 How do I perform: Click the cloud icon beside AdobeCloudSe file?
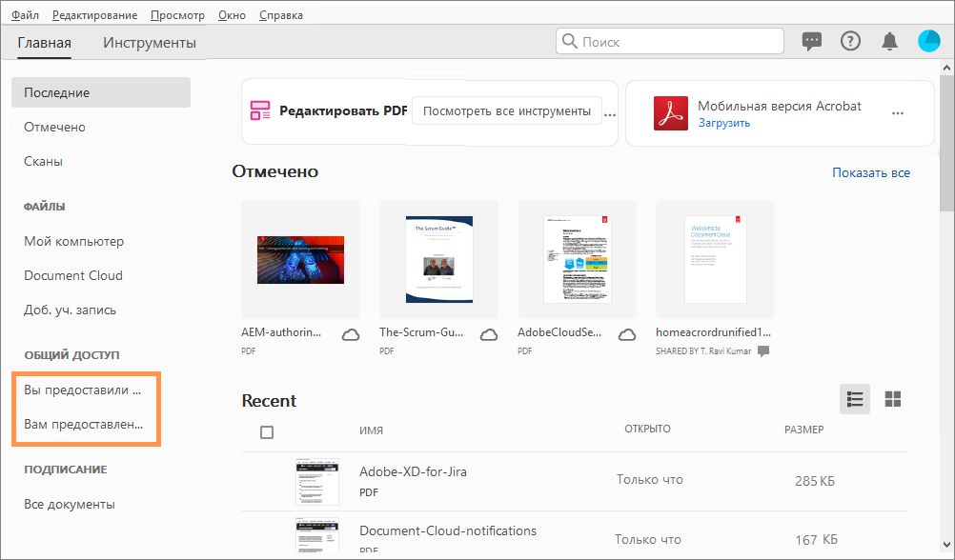pos(627,335)
